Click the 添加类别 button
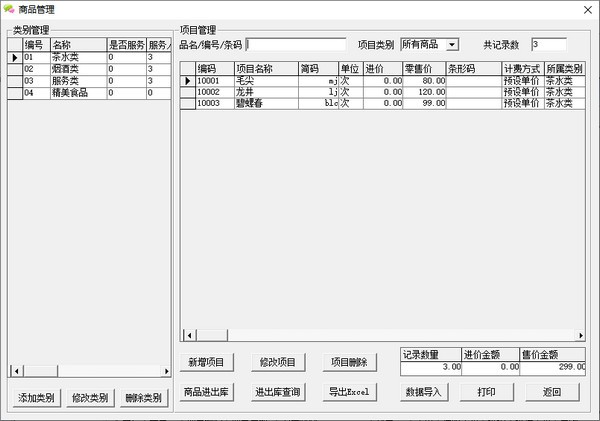This screenshot has height=421, width=600. (37, 398)
